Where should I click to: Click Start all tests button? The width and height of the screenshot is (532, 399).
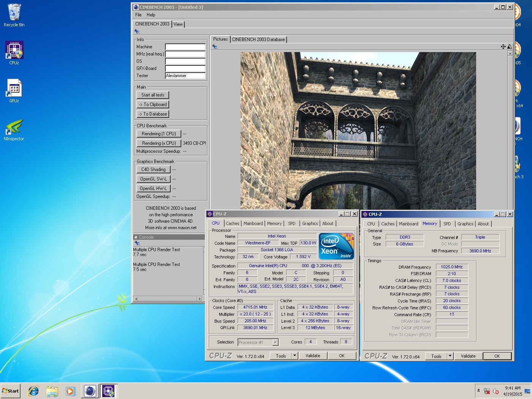pyautogui.click(x=153, y=95)
